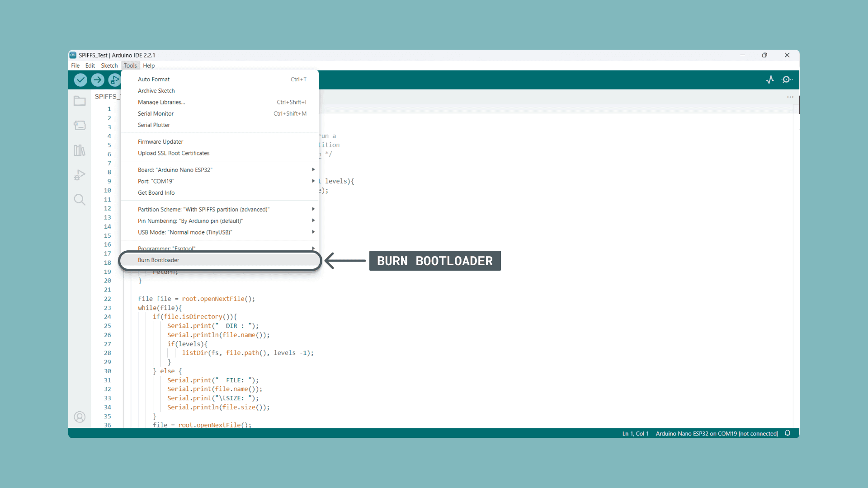Open the Sketch menu
This screenshot has height=488, width=868.
tap(109, 66)
